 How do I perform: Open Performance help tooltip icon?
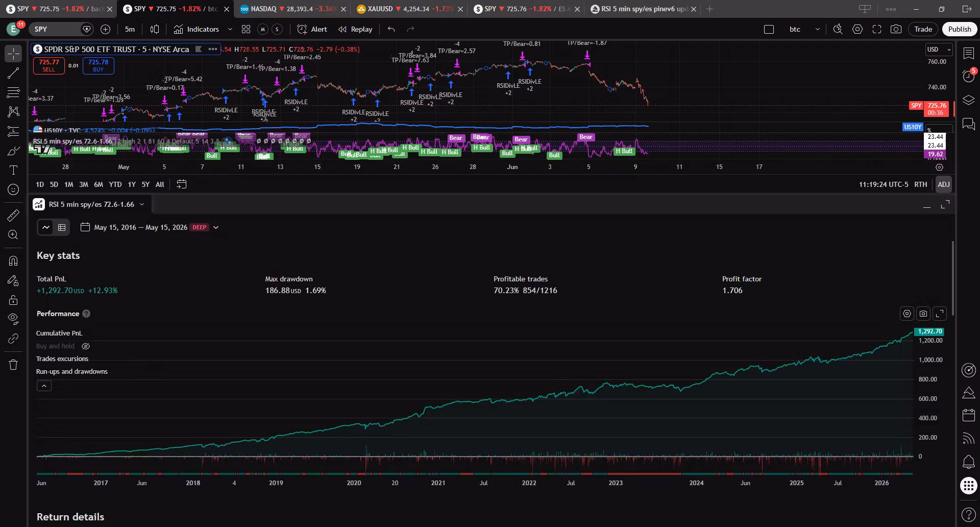[86, 314]
